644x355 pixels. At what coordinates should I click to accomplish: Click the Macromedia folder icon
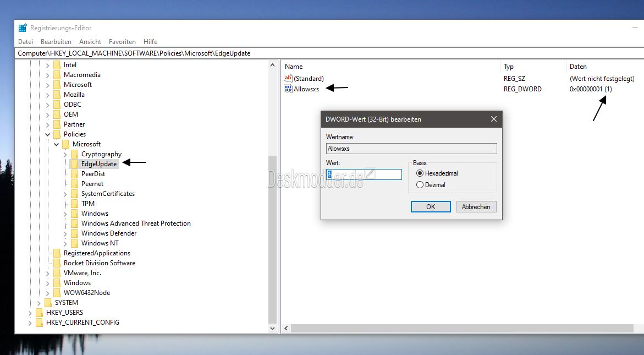coord(57,75)
